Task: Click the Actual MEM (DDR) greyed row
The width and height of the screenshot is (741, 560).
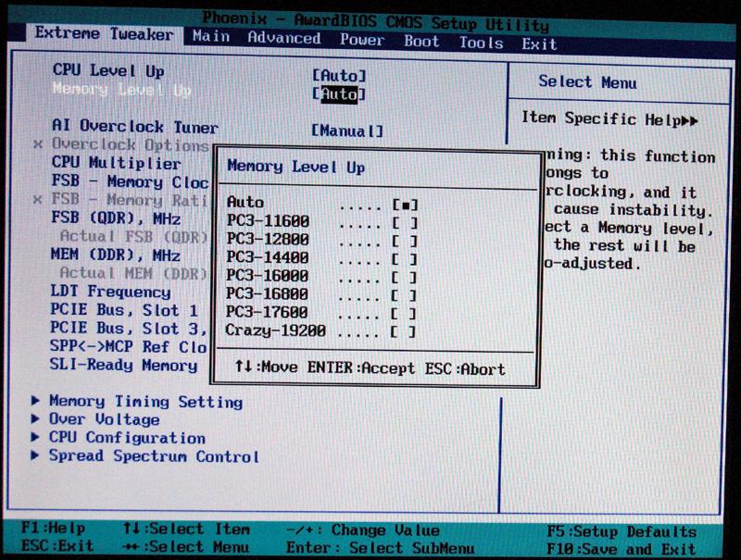Action: click(133, 273)
